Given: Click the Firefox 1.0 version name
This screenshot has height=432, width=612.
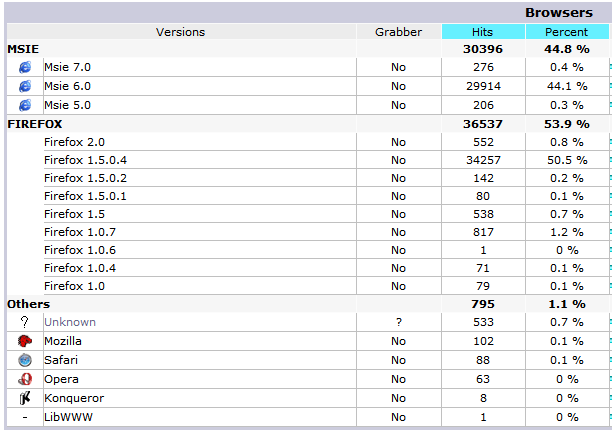Looking at the screenshot, I should 74,286.
